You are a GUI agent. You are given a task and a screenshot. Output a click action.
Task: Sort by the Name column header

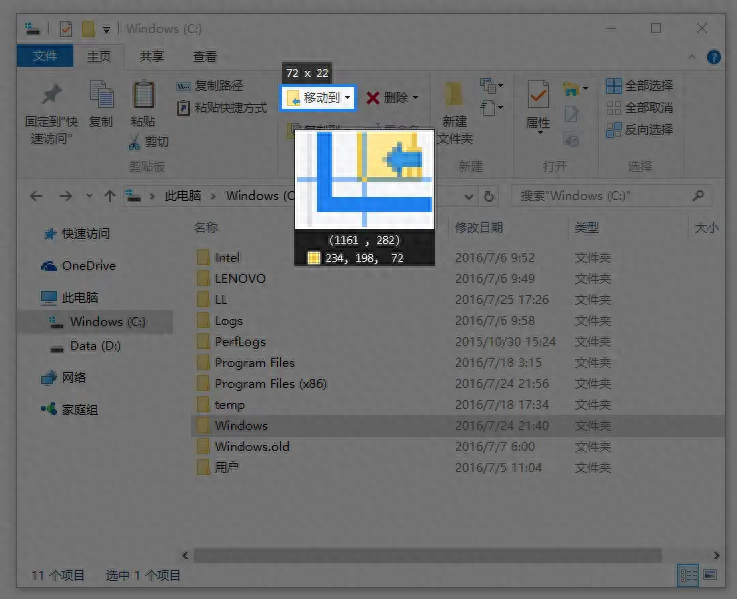(x=206, y=228)
